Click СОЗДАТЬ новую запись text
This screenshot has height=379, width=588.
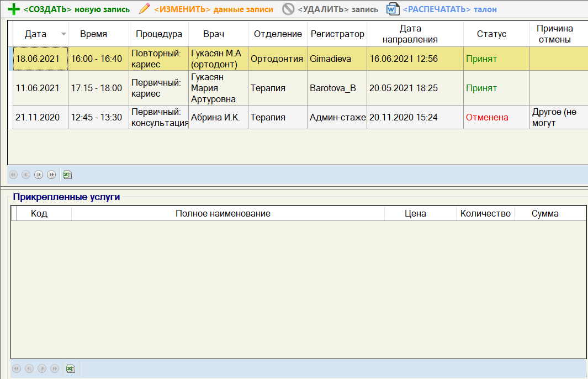(x=77, y=9)
